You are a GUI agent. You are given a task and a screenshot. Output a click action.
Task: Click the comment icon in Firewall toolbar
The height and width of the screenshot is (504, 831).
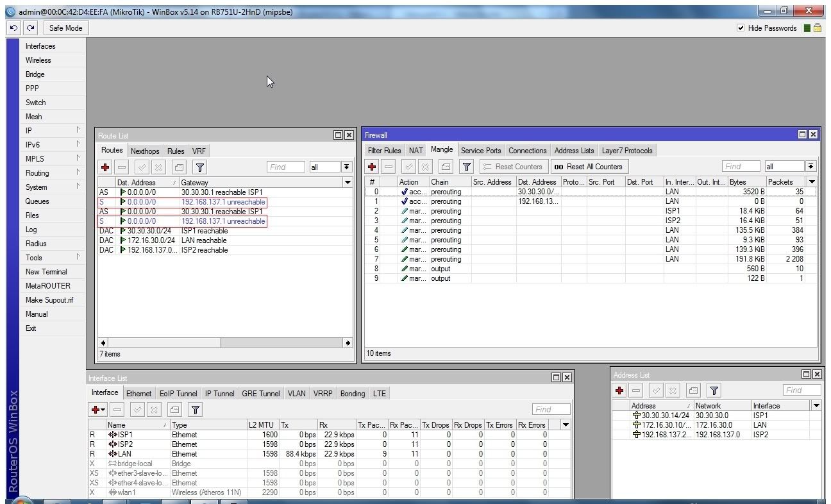[446, 167]
